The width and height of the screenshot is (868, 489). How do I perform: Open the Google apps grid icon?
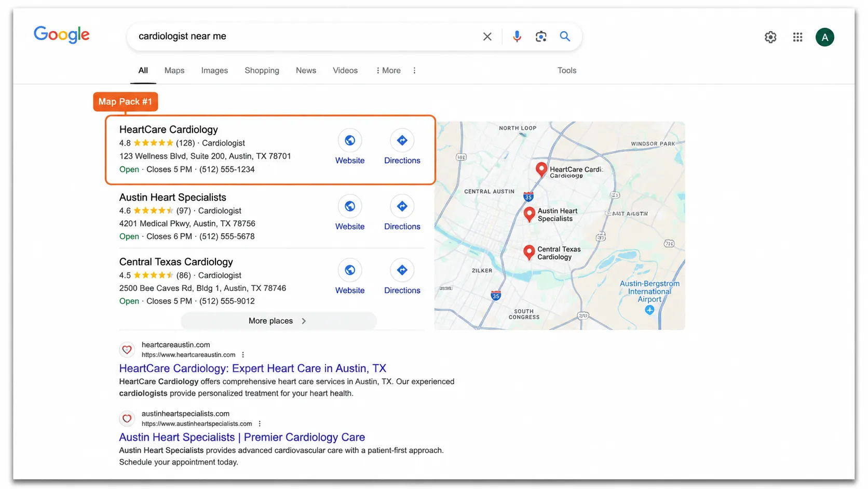[797, 37]
